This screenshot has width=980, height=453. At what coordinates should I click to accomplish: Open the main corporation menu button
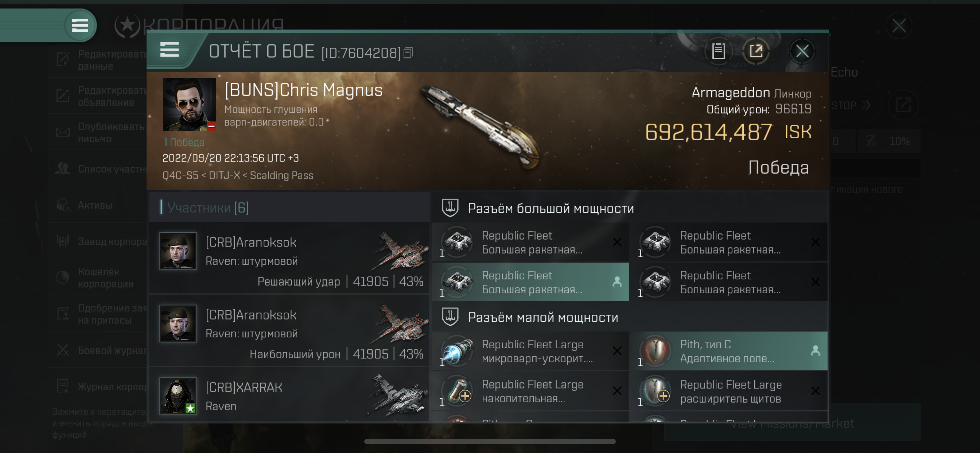(x=80, y=26)
